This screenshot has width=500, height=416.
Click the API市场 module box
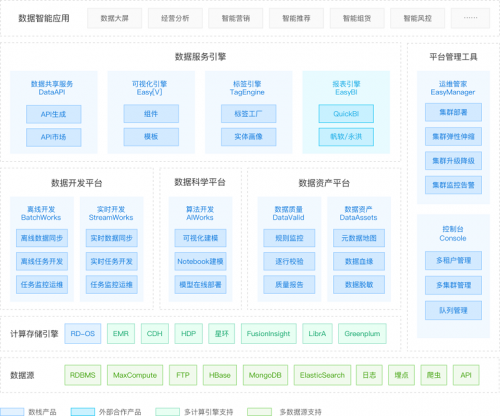click(54, 137)
